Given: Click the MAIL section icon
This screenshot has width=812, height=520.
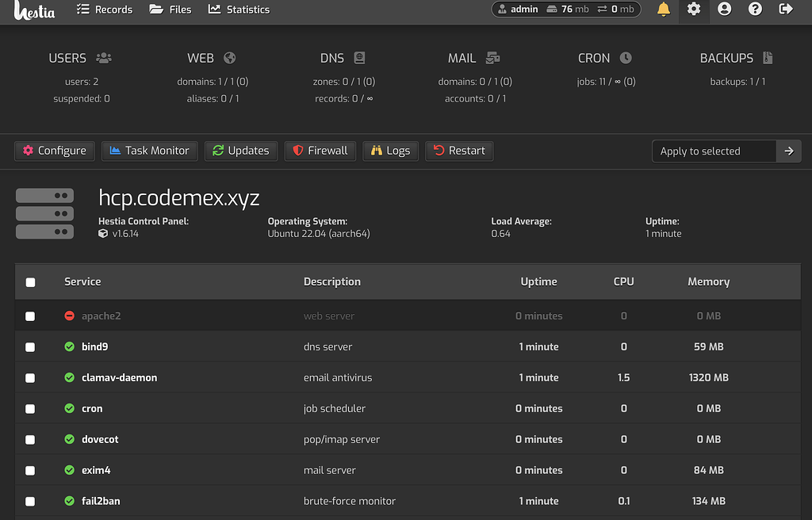Looking at the screenshot, I should (492, 57).
